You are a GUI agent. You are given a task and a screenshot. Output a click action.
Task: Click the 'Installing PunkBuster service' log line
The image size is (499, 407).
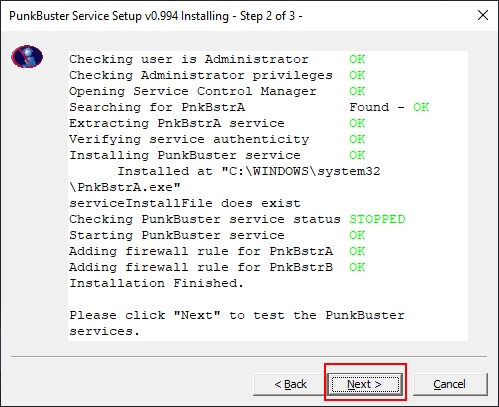(185, 155)
